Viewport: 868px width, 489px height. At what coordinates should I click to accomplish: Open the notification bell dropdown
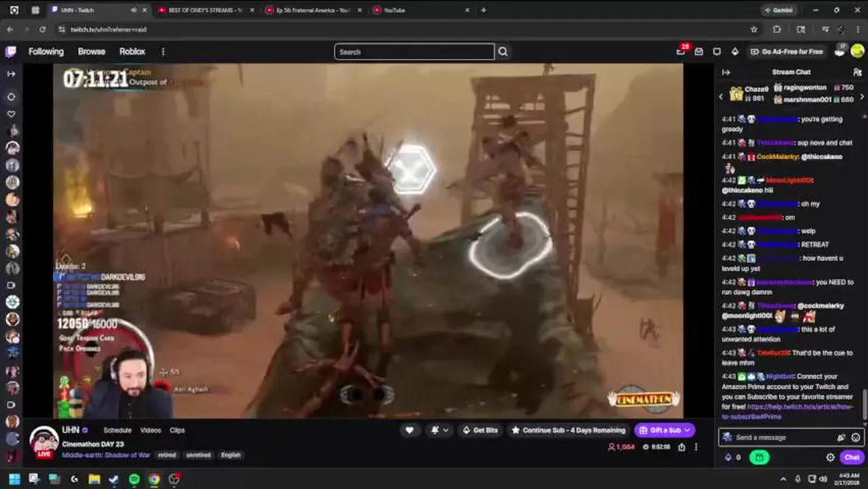440,430
